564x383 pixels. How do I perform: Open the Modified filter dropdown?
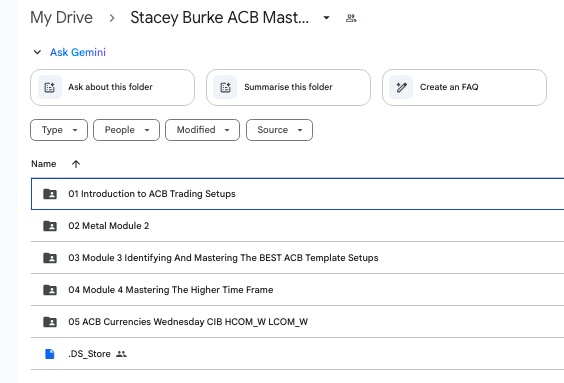[203, 130]
